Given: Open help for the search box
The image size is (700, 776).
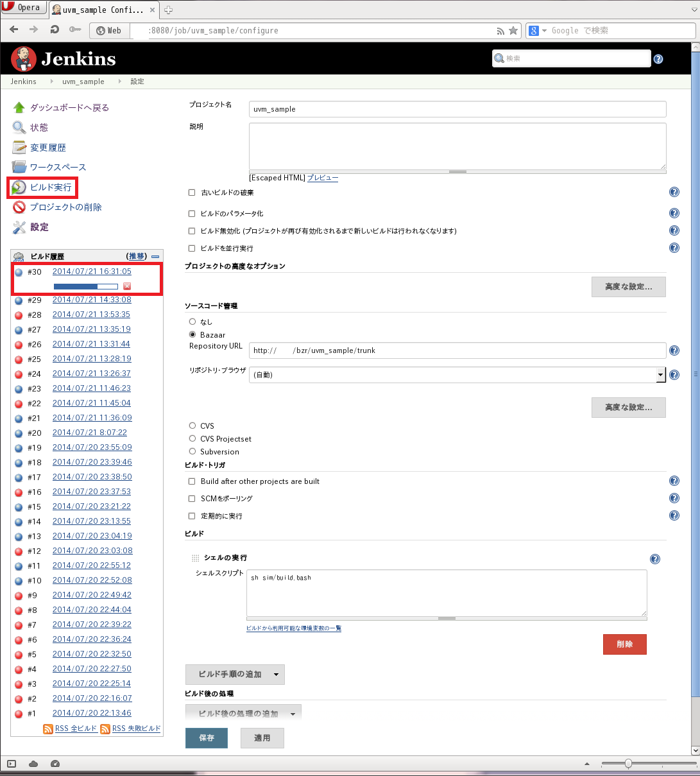Looking at the screenshot, I should (658, 59).
